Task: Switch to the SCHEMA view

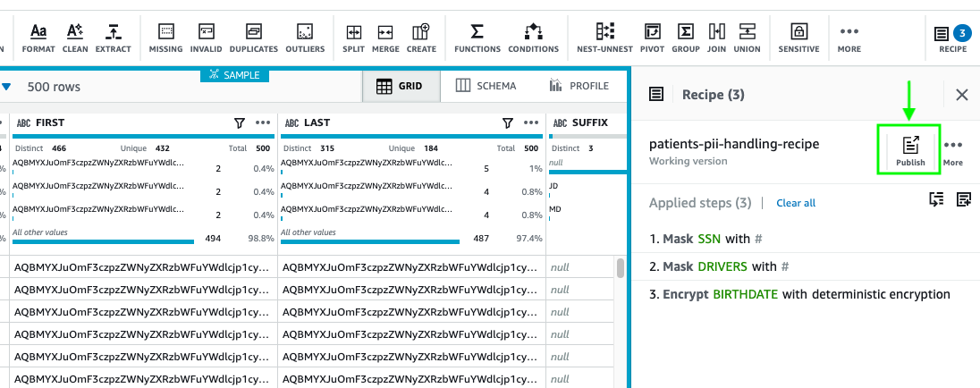Action: pos(486,86)
